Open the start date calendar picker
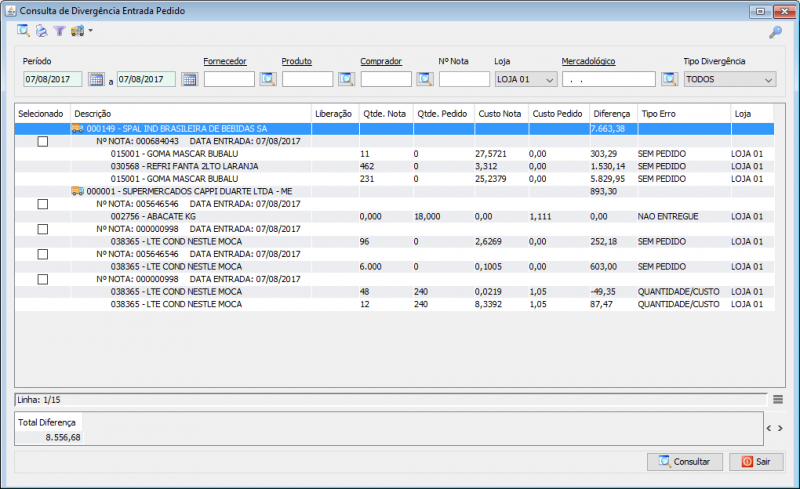 [96, 79]
